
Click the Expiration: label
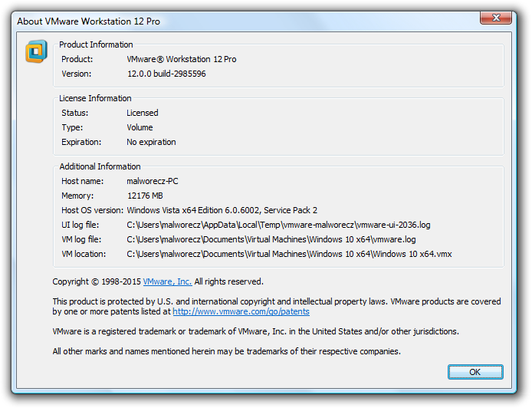coord(81,142)
